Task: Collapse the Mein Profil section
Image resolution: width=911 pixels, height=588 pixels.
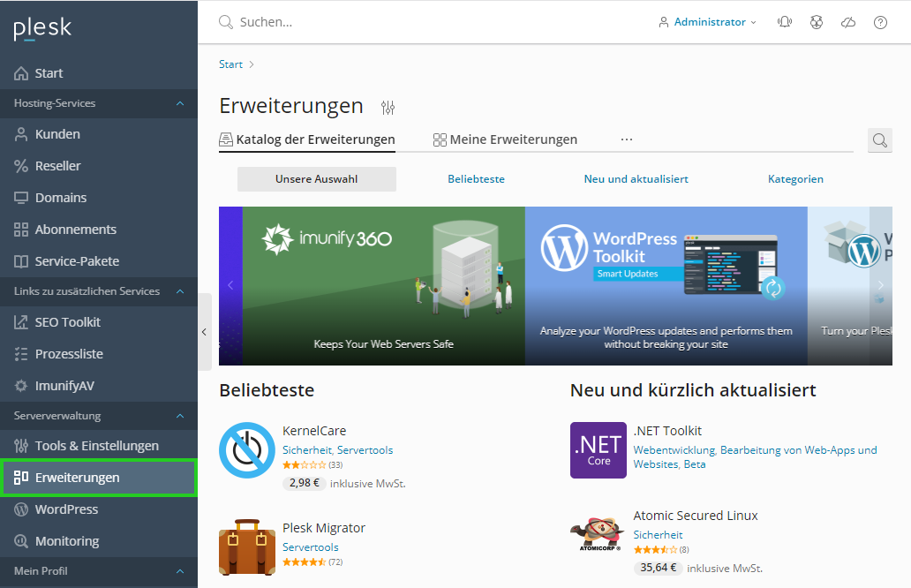Action: click(x=180, y=571)
